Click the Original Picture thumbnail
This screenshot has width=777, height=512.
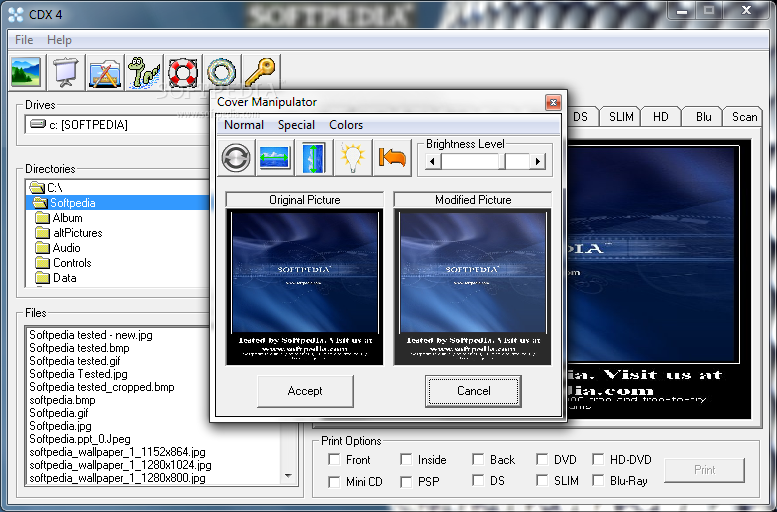coord(304,287)
